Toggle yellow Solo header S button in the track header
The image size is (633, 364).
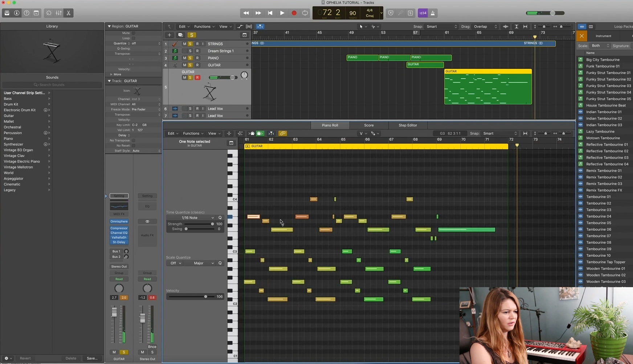[x=192, y=35]
